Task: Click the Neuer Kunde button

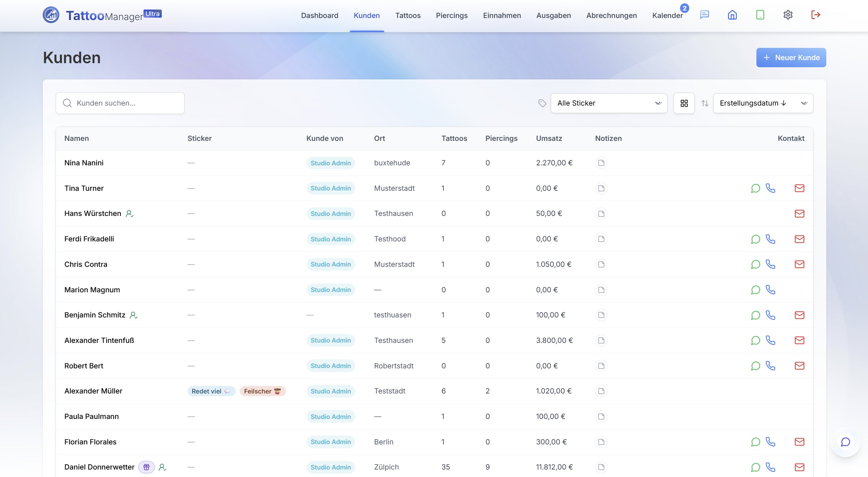Action: [791, 58]
